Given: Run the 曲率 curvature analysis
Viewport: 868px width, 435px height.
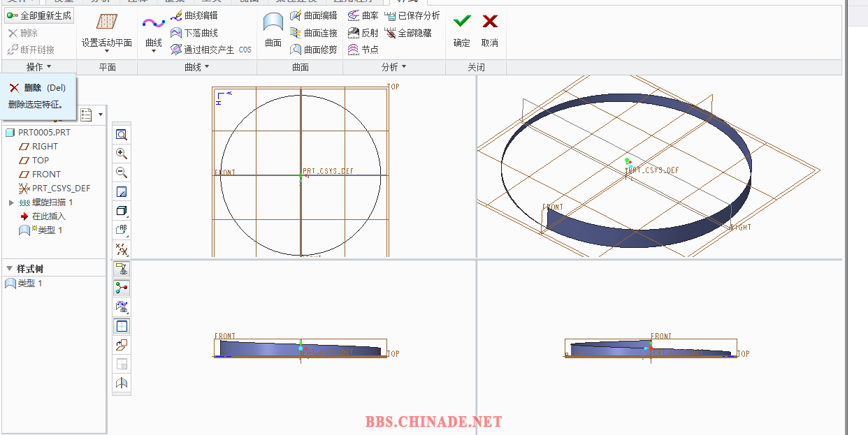Looking at the screenshot, I should coord(363,15).
